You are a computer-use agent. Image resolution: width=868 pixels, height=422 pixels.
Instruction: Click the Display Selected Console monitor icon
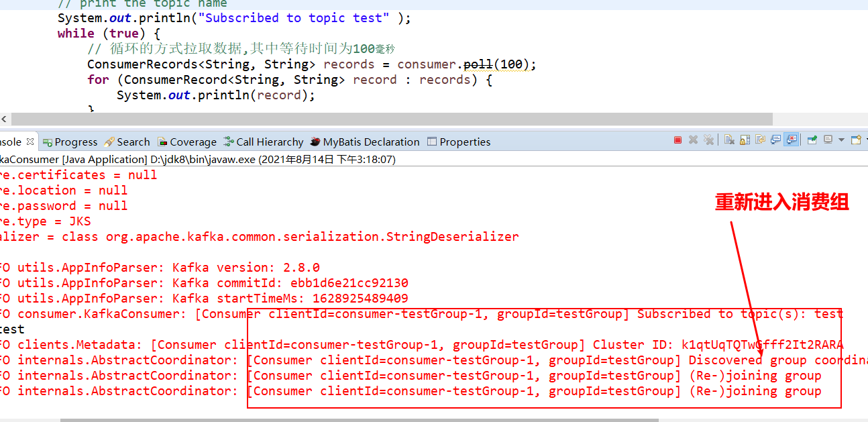tap(828, 140)
